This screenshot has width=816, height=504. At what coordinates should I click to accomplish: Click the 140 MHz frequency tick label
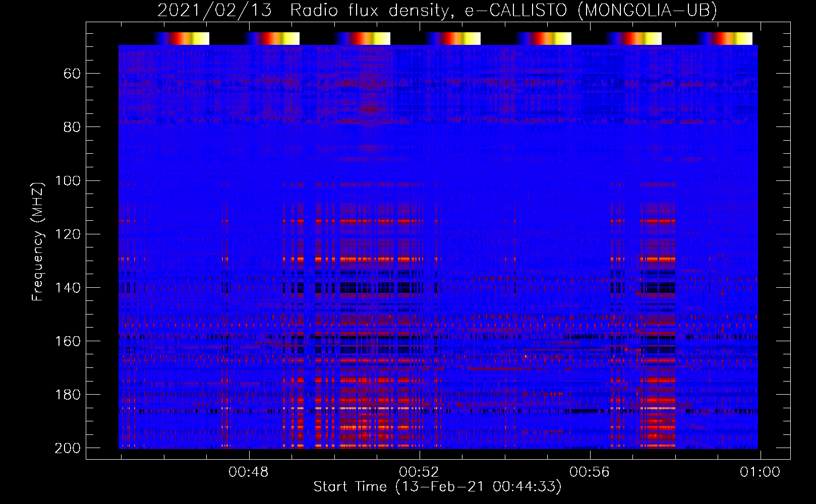coord(68,288)
